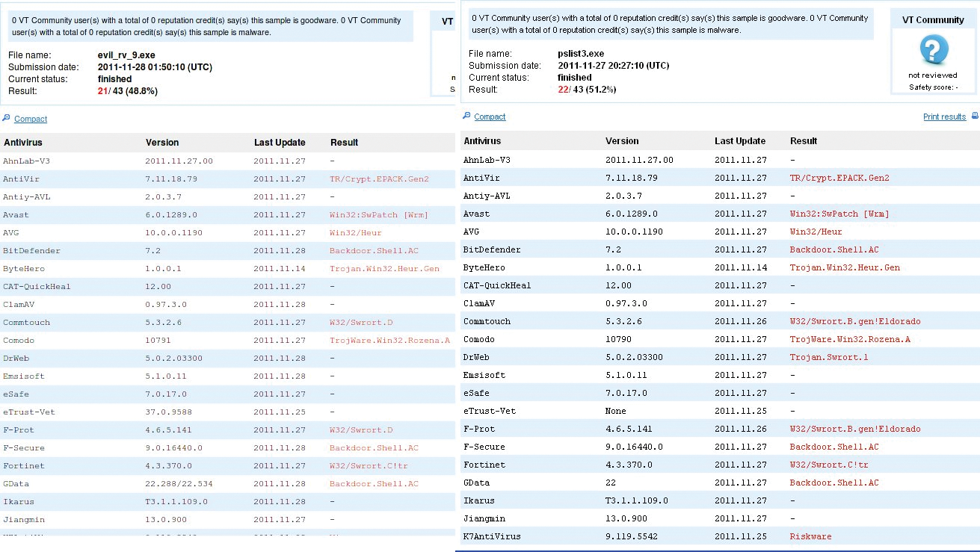The width and height of the screenshot is (980, 552).
Task: Click the 22/43 (51.2%) detection result
Action: [587, 90]
